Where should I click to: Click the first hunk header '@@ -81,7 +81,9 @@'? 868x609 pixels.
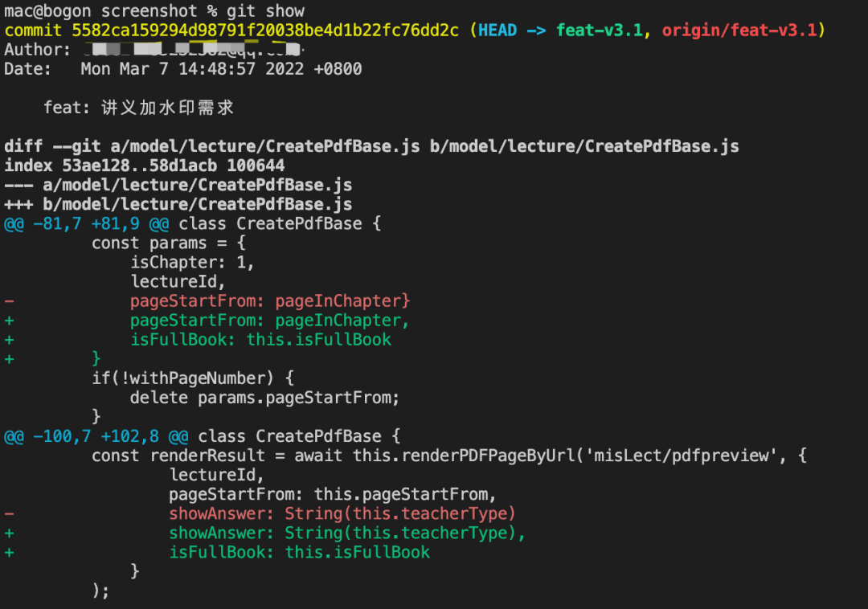86,223
